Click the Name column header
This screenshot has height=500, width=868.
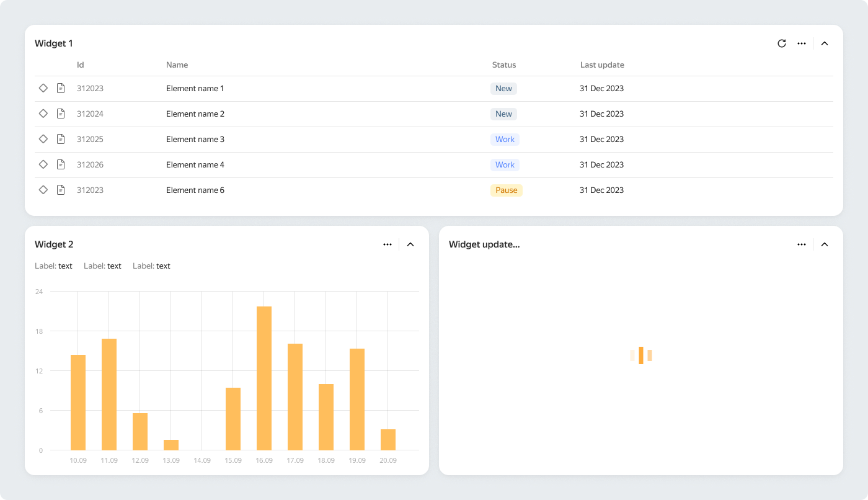[177, 65]
